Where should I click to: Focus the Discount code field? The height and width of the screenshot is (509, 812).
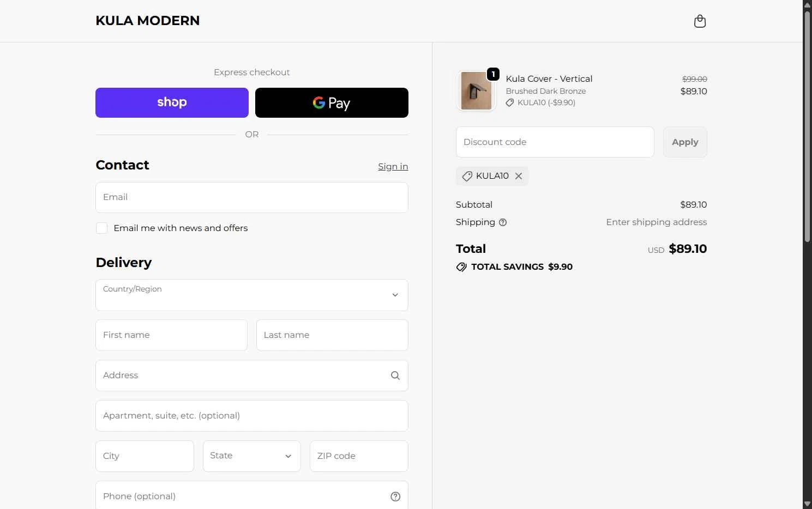point(555,142)
